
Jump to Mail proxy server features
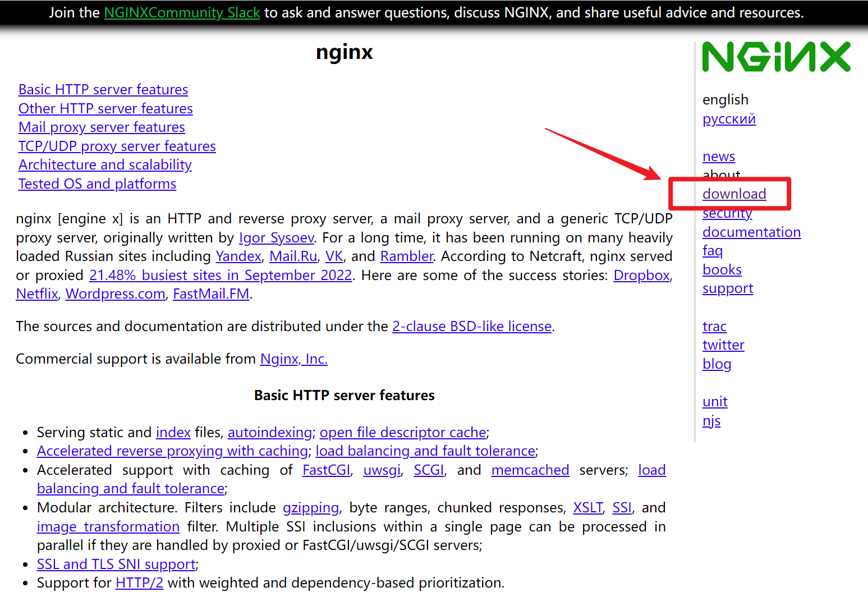101,127
